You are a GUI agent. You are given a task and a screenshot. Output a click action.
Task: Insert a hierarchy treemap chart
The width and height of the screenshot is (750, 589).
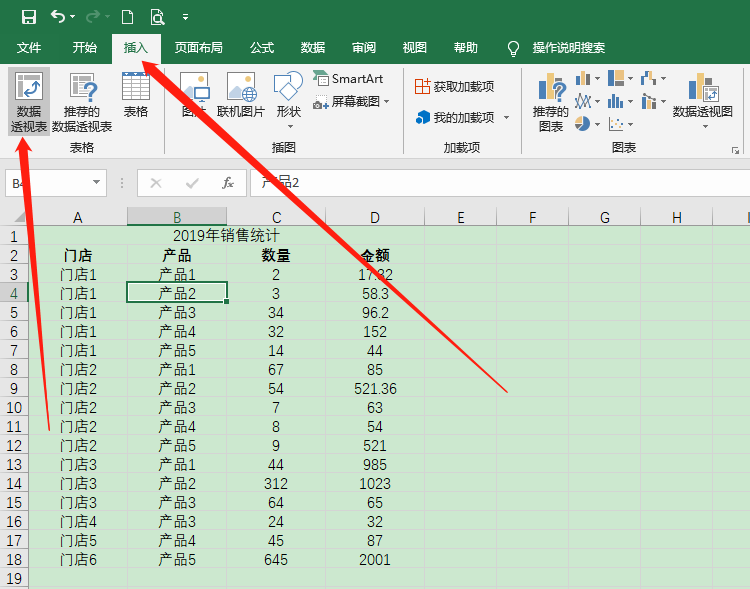coord(620,78)
